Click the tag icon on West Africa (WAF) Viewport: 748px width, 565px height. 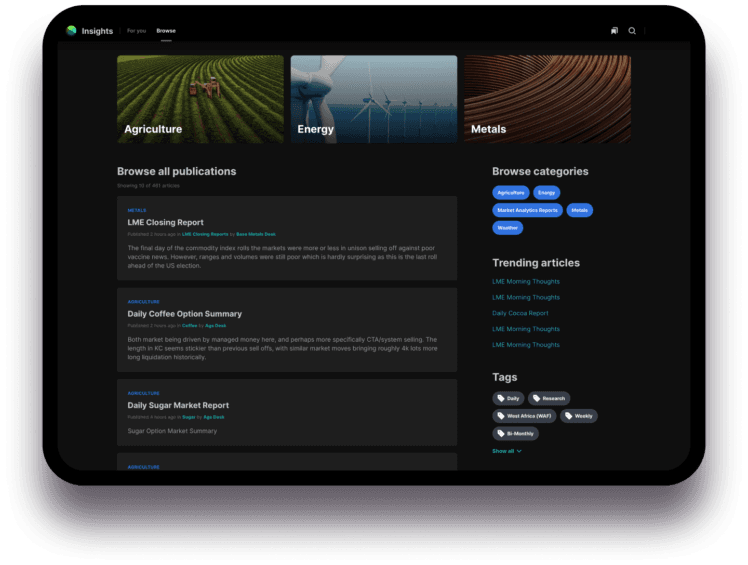[501, 416]
